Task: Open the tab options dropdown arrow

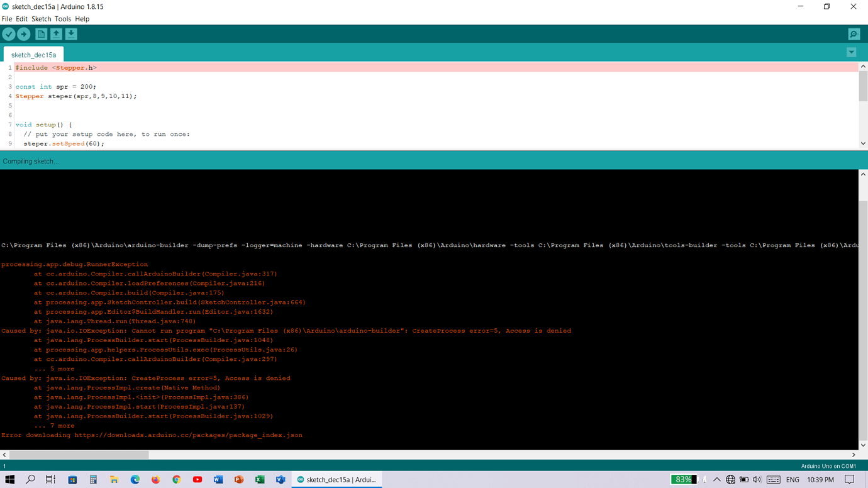Action: [852, 52]
